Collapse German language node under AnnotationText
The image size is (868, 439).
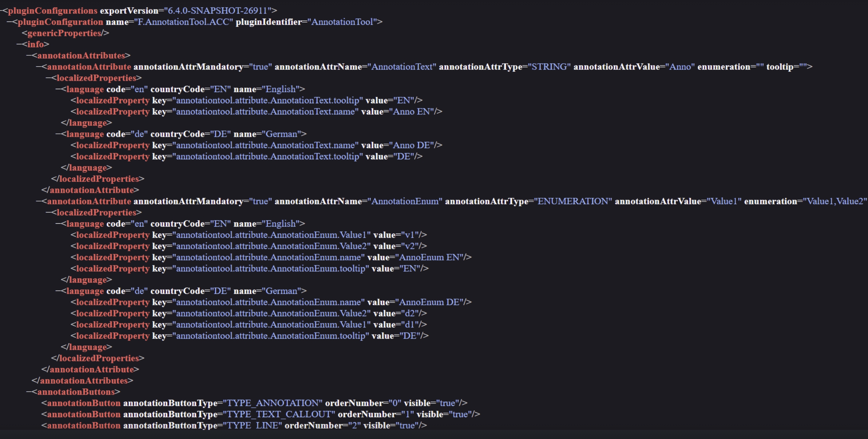[58, 134]
